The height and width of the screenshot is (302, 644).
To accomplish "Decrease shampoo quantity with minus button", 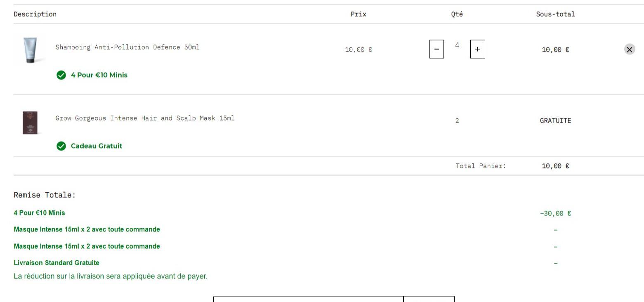I will click(436, 49).
